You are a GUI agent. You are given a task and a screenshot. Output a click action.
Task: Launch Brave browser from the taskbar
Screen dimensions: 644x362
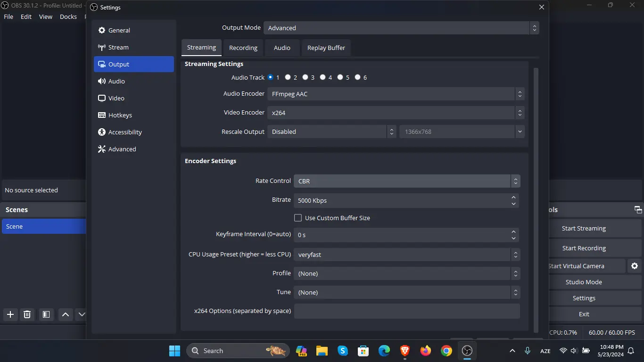pos(405,351)
